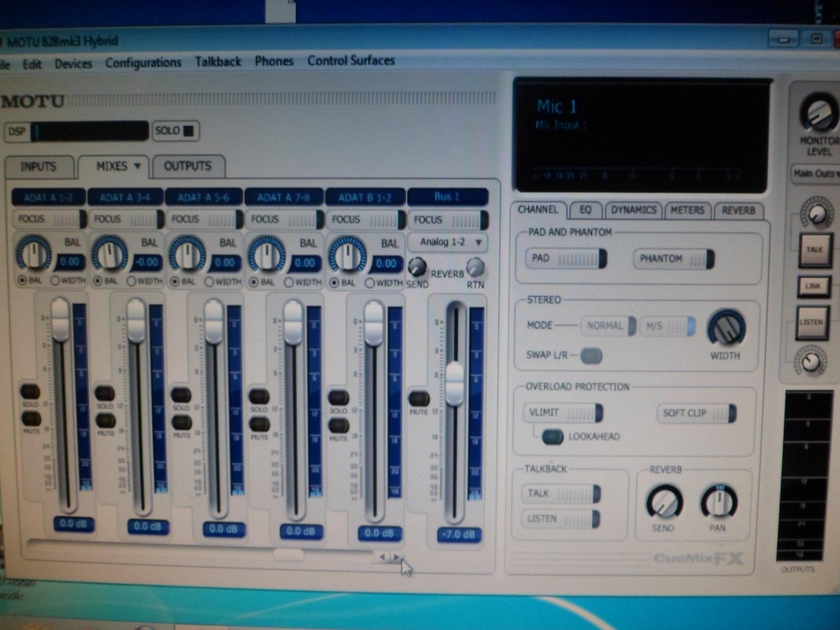Mute the ADAT A 1-2 channel
Viewport: 840px width, 630px height.
coord(31,418)
